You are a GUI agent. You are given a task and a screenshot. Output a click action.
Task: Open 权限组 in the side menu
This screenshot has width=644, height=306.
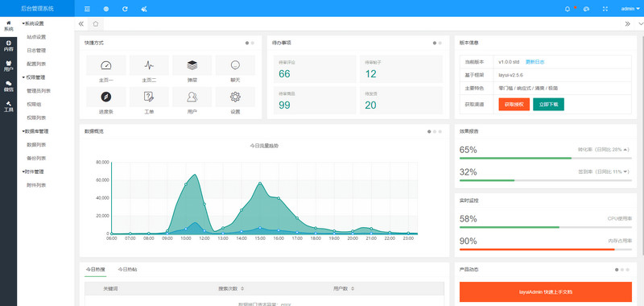click(34, 105)
